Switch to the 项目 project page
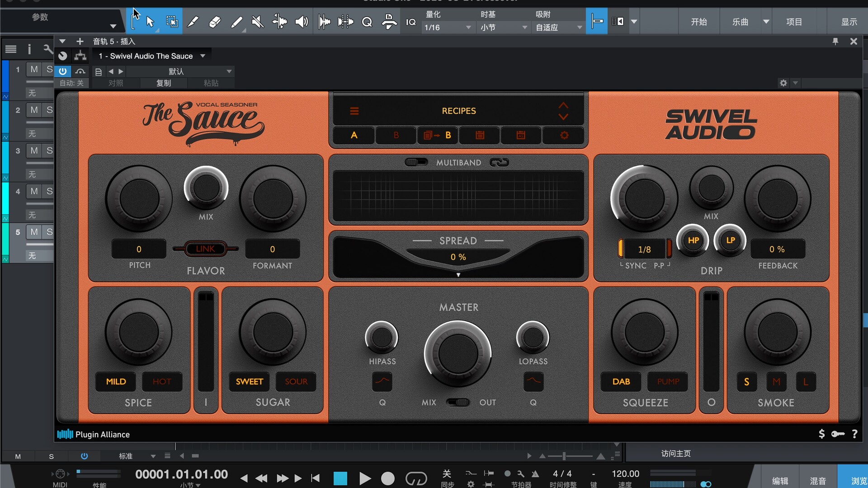Image resolution: width=868 pixels, height=488 pixels. pos(794,22)
